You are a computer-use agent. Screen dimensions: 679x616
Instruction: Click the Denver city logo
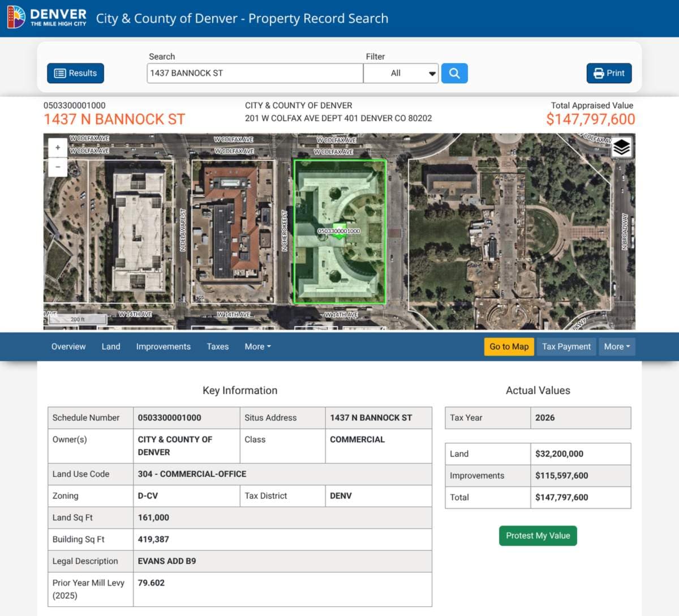click(x=48, y=18)
